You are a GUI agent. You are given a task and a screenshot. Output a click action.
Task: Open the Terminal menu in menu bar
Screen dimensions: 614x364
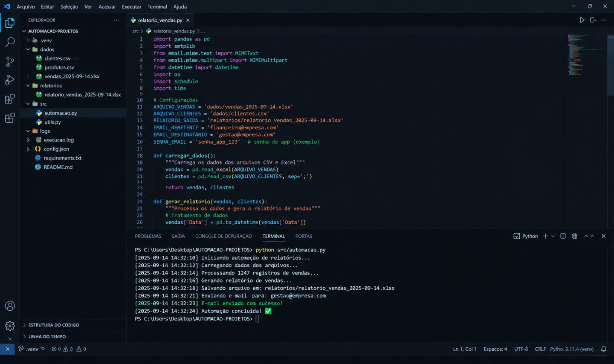coord(157,6)
